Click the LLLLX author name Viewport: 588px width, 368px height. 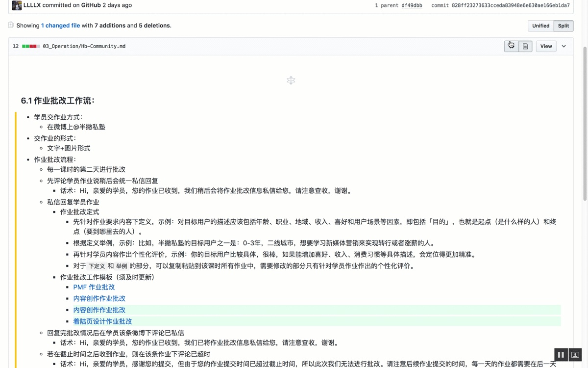(x=32, y=5)
